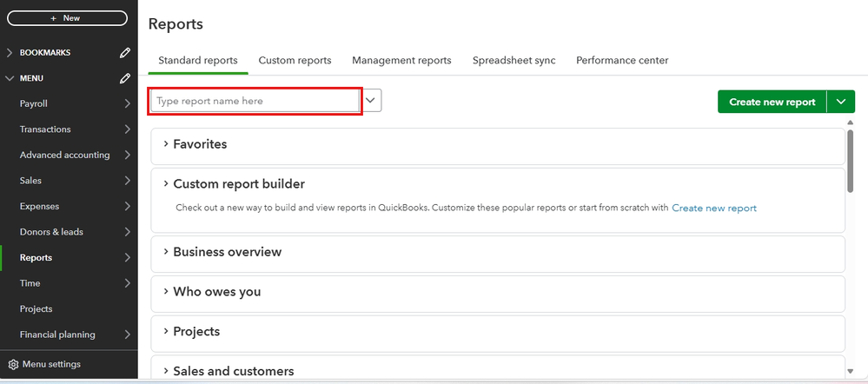Expand the Payroll submenu arrow
Viewport: 868px width, 384px height.
(x=127, y=104)
